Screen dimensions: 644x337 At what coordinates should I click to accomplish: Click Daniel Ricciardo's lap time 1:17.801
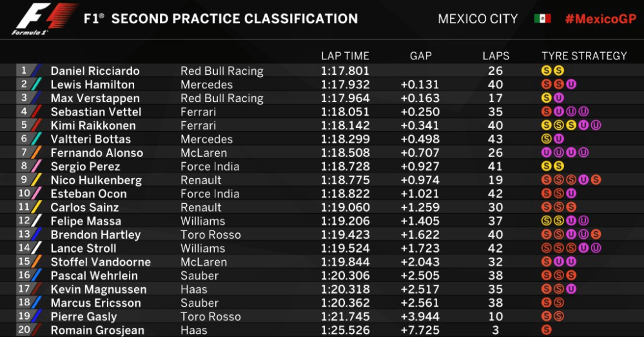point(345,71)
